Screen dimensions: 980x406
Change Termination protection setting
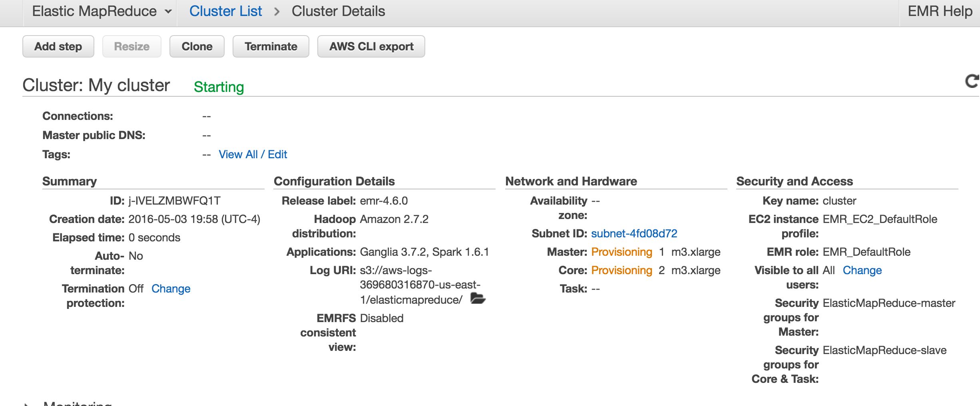(x=171, y=289)
